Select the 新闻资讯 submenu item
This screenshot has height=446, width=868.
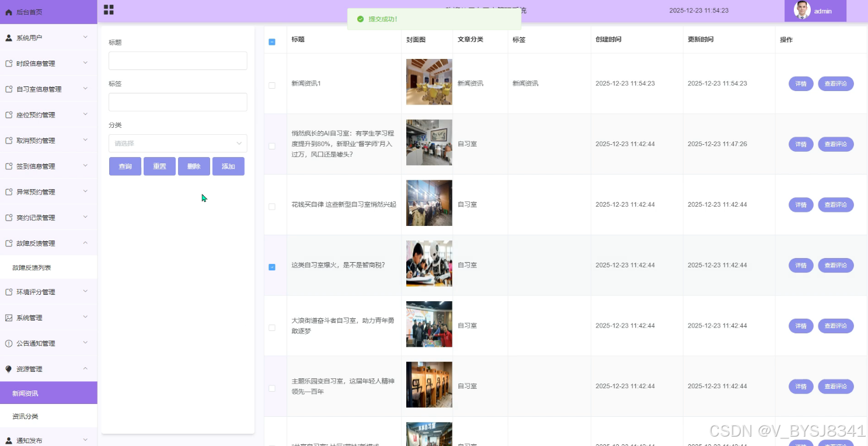click(48, 393)
